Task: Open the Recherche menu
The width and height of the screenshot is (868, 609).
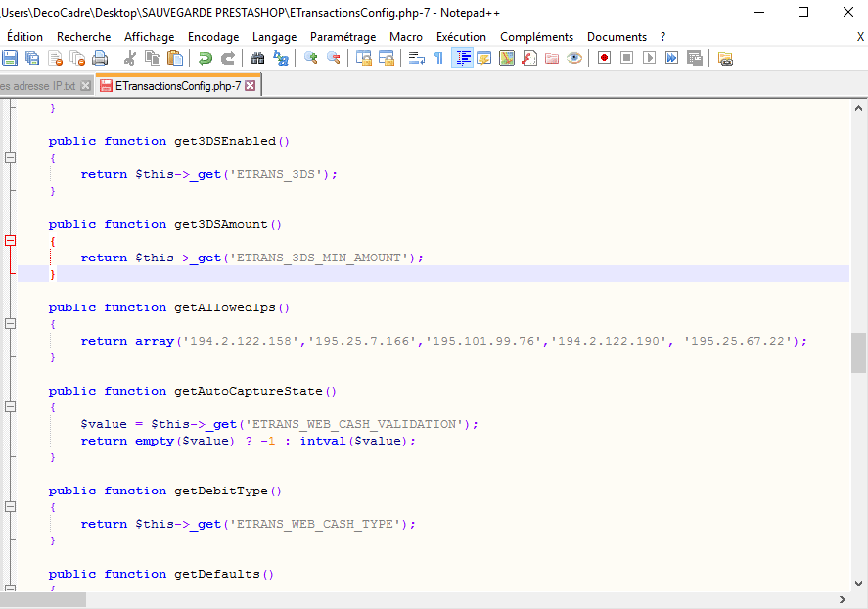Action: (x=83, y=37)
